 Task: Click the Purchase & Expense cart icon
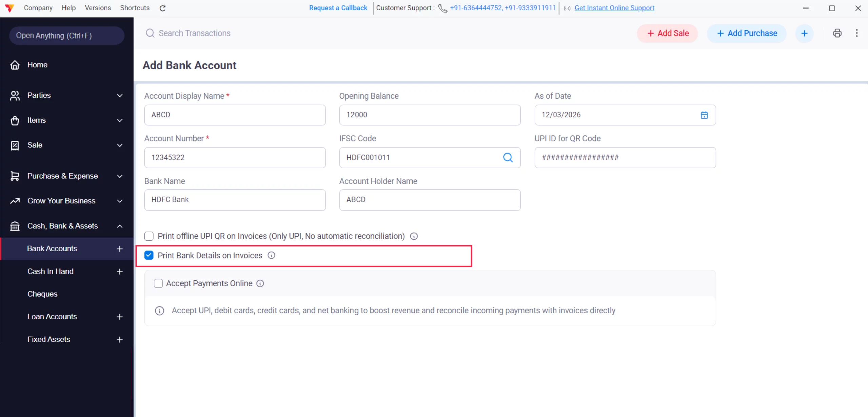15,176
